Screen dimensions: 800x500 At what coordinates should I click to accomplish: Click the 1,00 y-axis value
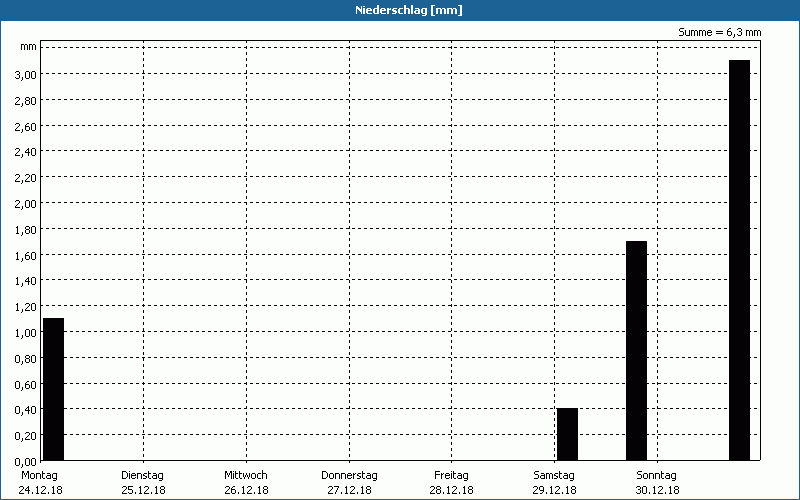[x=26, y=333]
